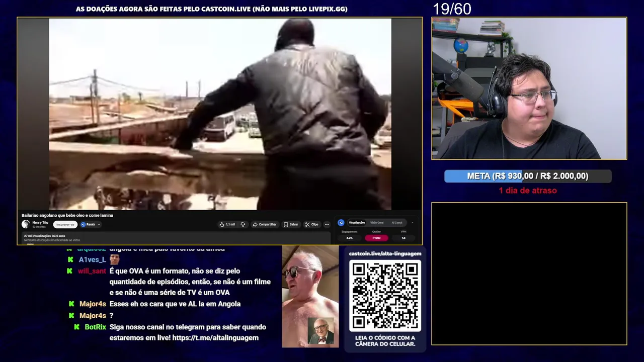644x362 pixels.
Task: Click the will_sant OVA format message
Action: point(190,282)
